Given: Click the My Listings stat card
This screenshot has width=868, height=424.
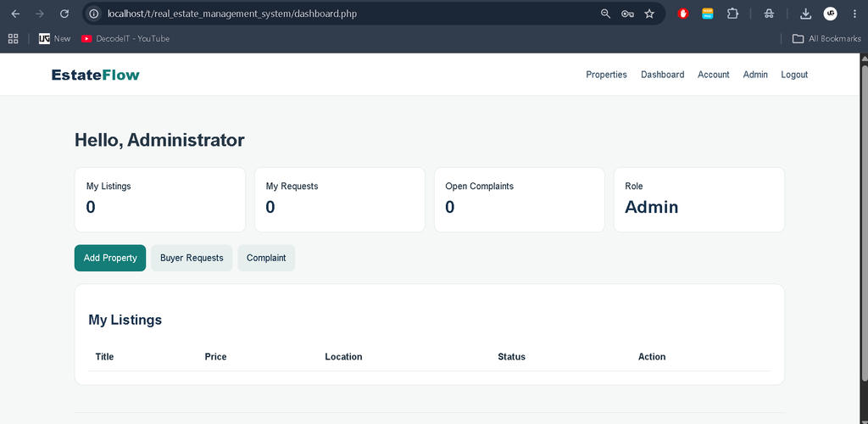Looking at the screenshot, I should click(160, 200).
